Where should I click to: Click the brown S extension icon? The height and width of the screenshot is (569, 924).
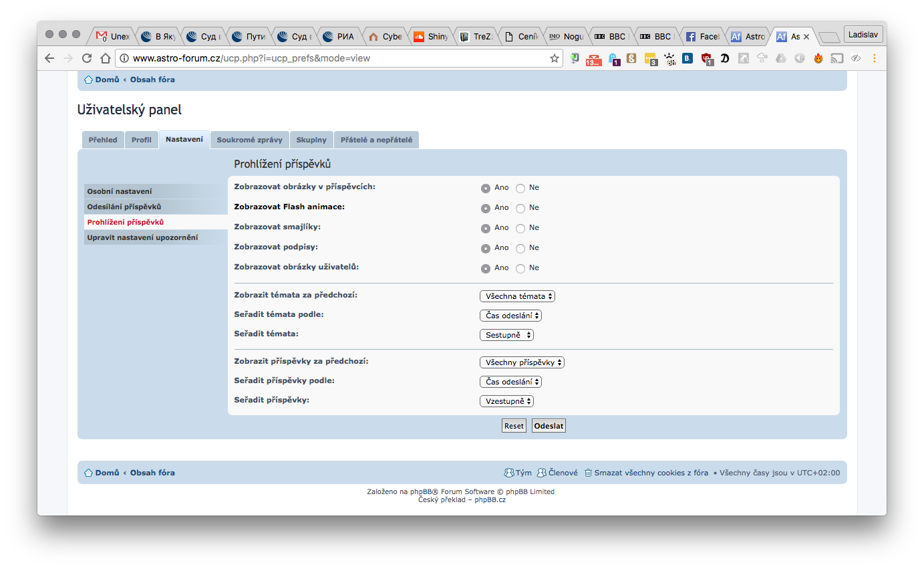(x=631, y=58)
